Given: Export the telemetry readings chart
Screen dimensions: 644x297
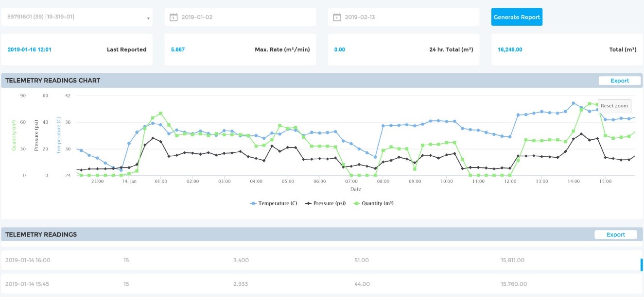Looking at the screenshot, I should 619,81.
